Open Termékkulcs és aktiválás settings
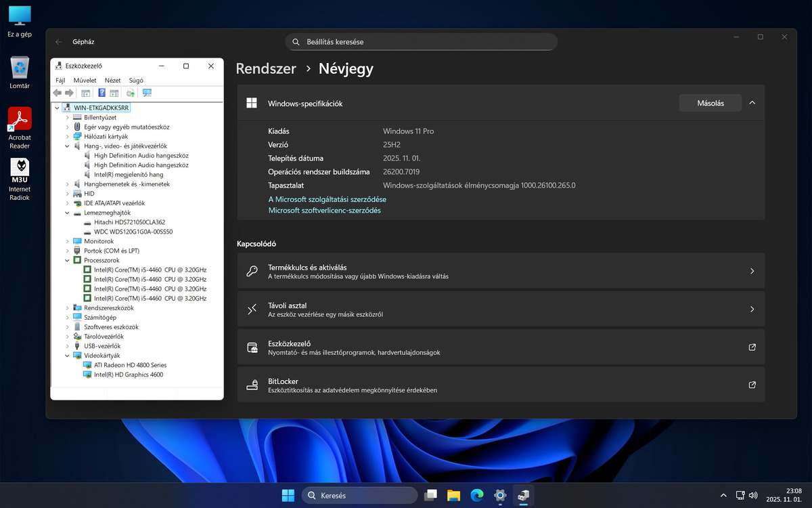The width and height of the screenshot is (812, 508). [501, 272]
